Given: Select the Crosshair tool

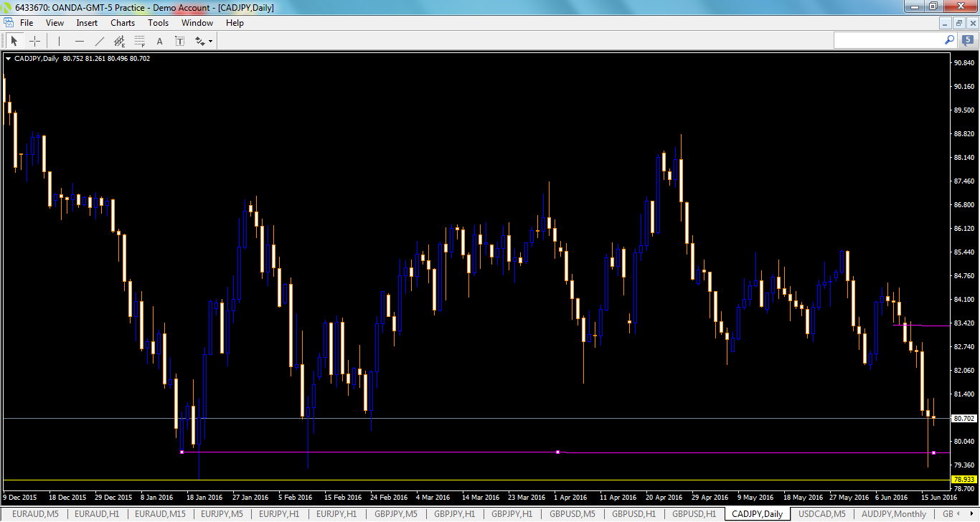Looking at the screenshot, I should tap(34, 41).
